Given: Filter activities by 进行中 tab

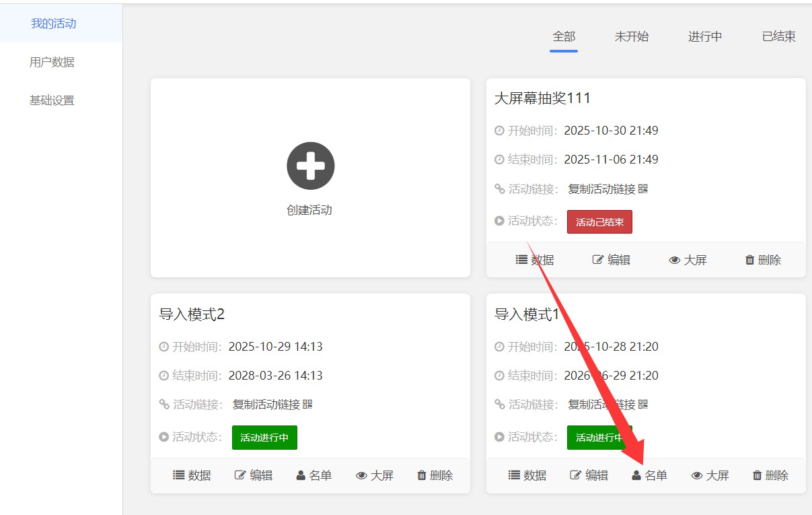Looking at the screenshot, I should point(704,37).
